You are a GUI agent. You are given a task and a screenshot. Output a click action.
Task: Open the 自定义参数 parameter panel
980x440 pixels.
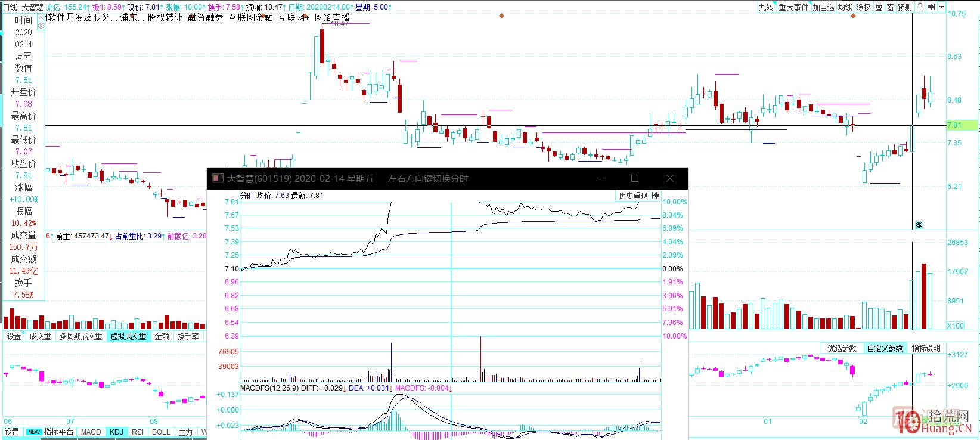[x=885, y=348]
